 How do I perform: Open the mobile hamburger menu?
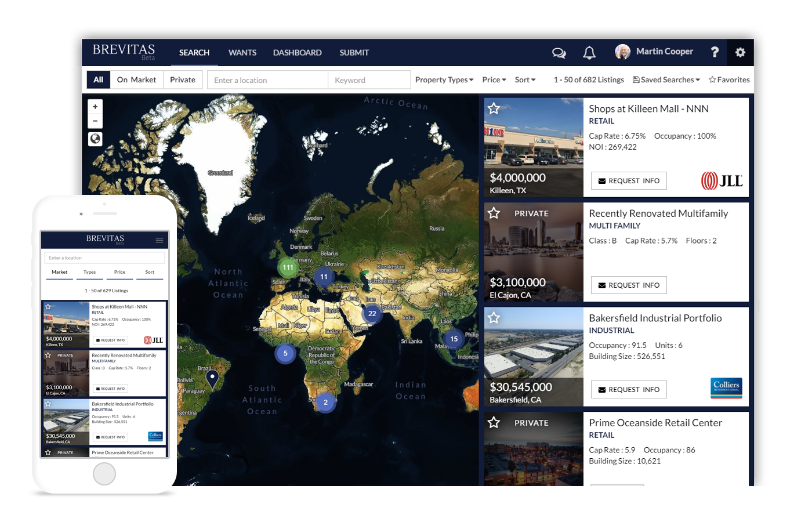(x=159, y=240)
